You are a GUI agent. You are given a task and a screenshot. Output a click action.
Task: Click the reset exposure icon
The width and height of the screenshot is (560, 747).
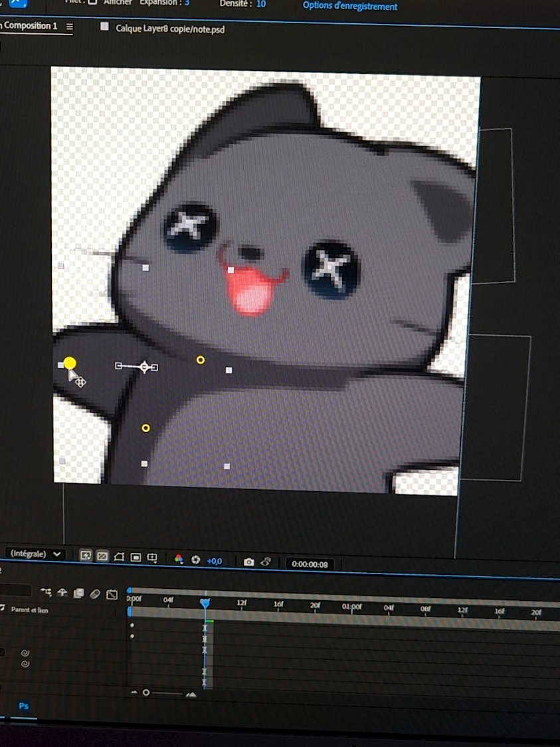point(195,560)
